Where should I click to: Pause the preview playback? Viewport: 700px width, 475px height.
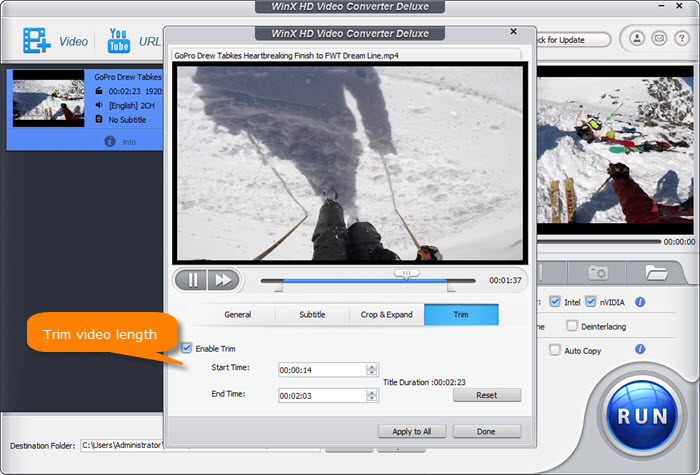(x=192, y=280)
